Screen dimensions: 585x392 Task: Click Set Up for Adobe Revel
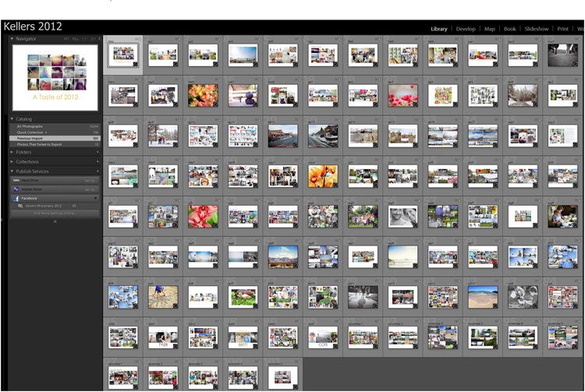coord(90,189)
